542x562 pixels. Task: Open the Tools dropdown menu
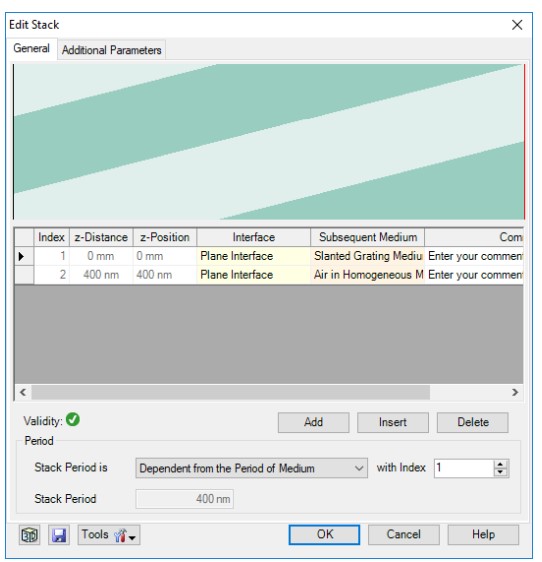(x=109, y=535)
